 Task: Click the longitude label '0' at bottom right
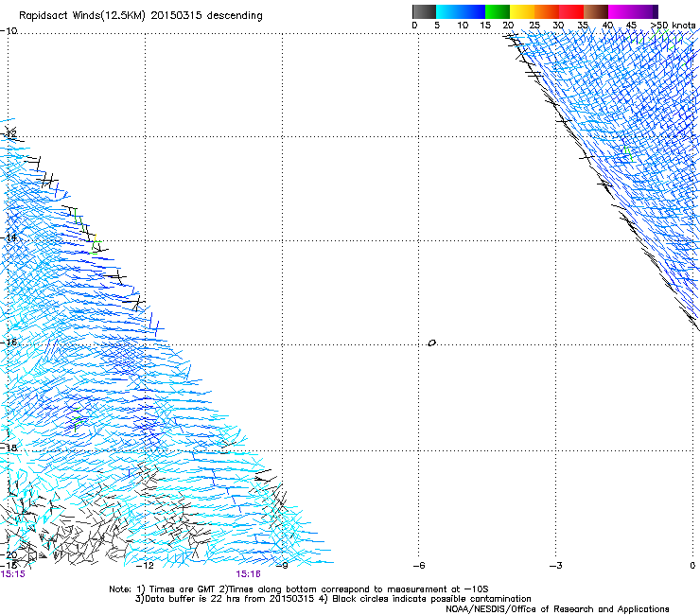click(x=692, y=566)
